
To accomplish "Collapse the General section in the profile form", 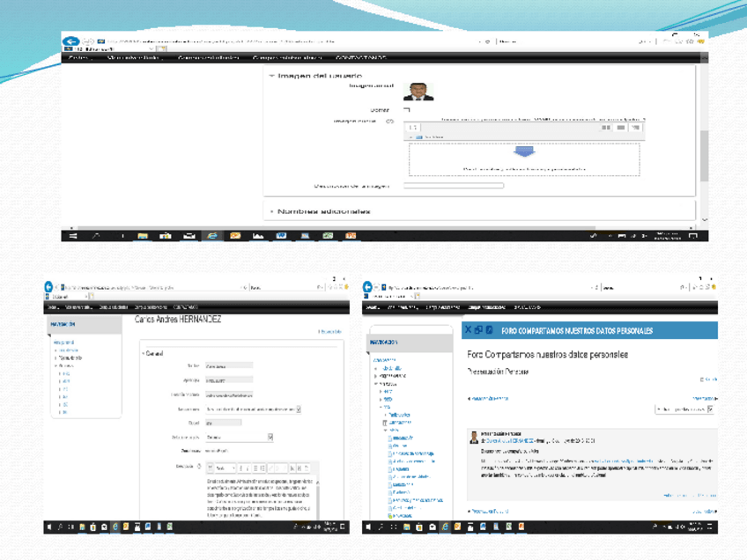I will (x=144, y=353).
